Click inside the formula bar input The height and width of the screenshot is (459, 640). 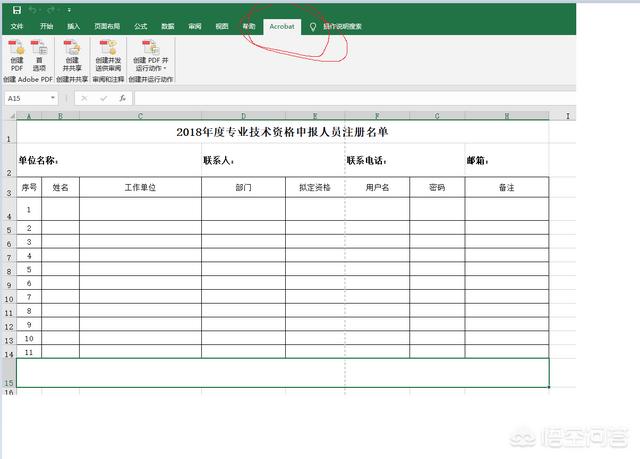[x=355, y=98]
